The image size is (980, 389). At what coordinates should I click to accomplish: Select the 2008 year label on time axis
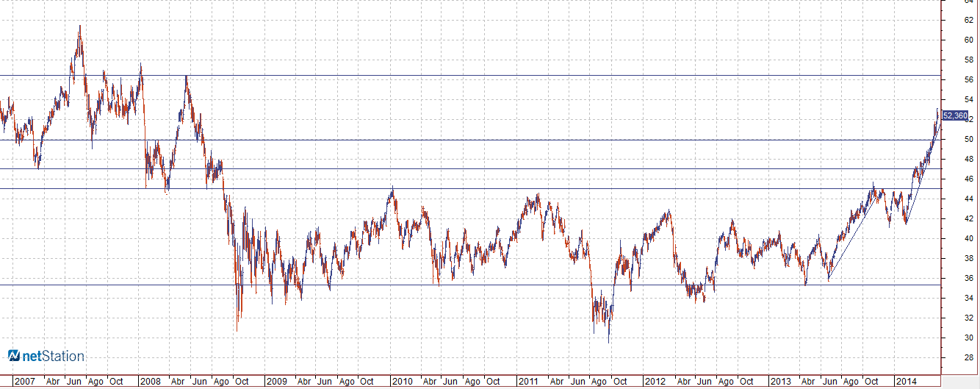click(x=150, y=382)
